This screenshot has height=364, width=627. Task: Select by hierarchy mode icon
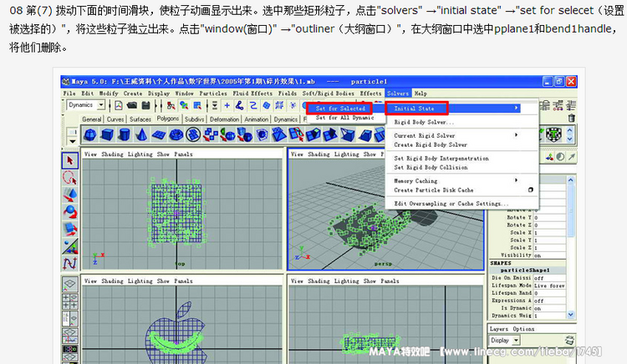[x=171, y=105]
